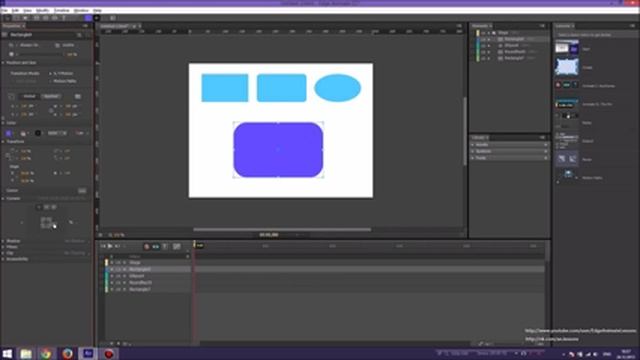Open the Help menu
640x360 pixels.
click(x=98, y=10)
